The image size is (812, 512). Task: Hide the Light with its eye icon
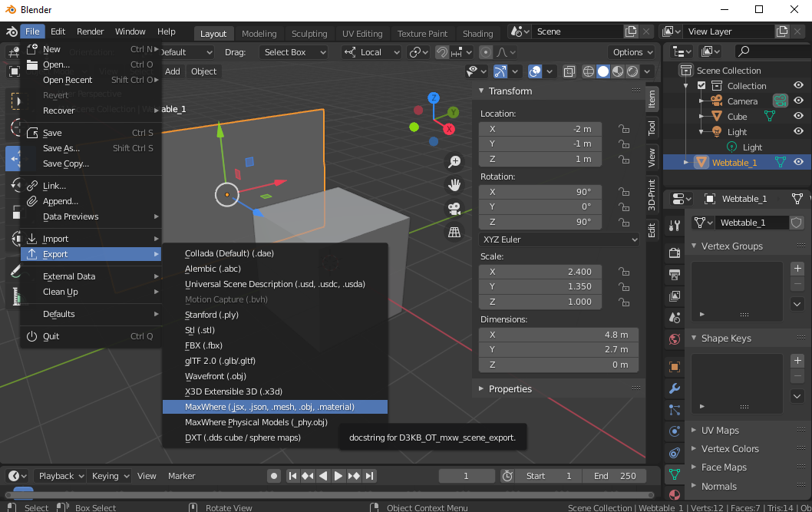tap(798, 131)
